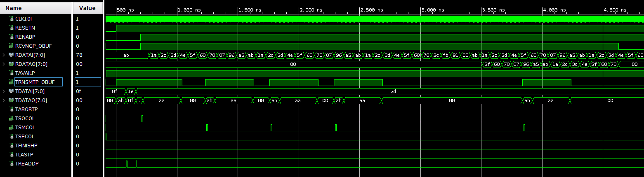Click the TSMCOL signal icon
Image resolution: width=644 pixels, height=177 pixels.
point(11,128)
